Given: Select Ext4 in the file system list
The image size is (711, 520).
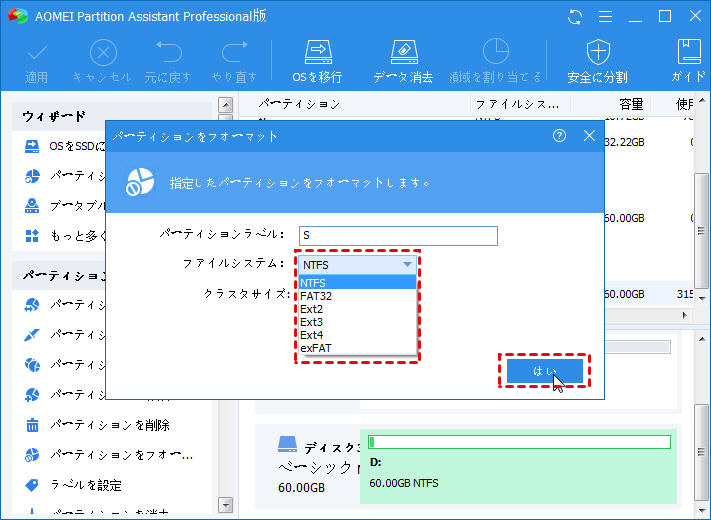Looking at the screenshot, I should [357, 335].
